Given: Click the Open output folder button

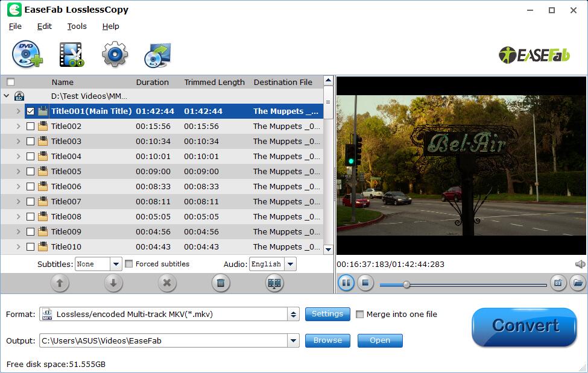Looking at the screenshot, I should click(x=380, y=340).
